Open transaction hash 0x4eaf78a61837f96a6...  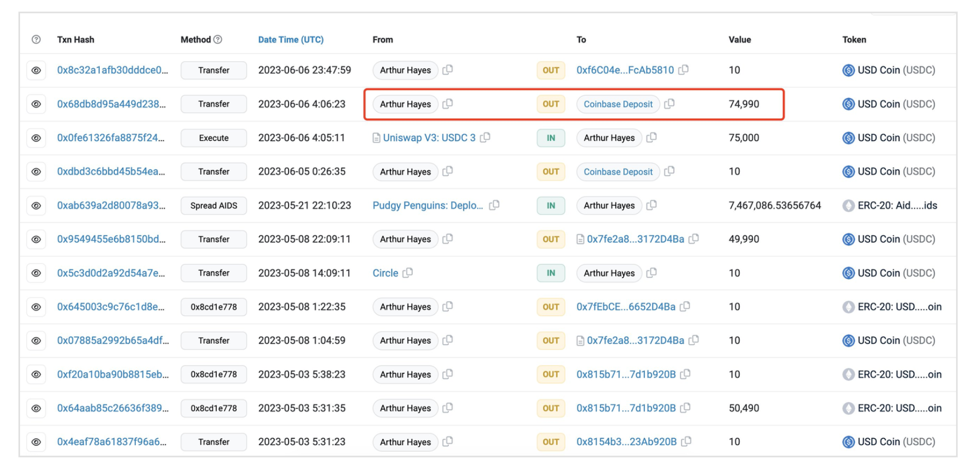click(112, 441)
